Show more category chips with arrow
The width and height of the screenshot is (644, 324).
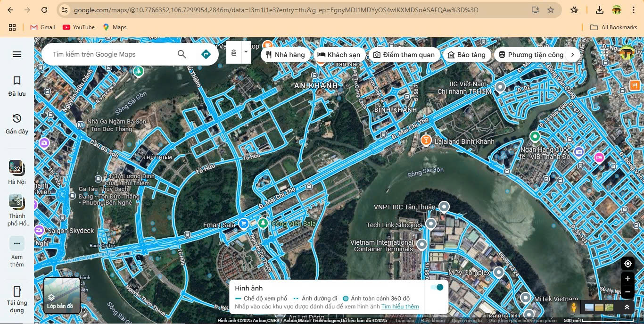pos(573,55)
